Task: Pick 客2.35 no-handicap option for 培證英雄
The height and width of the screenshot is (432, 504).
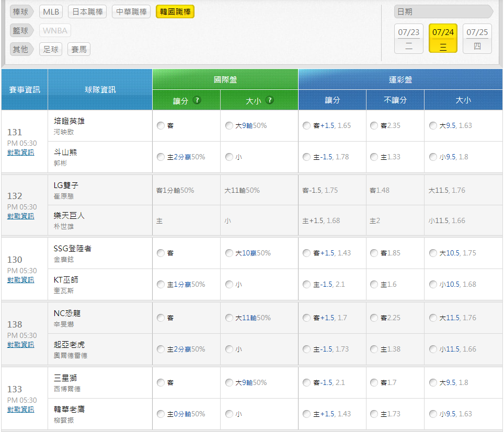Action: [374, 125]
